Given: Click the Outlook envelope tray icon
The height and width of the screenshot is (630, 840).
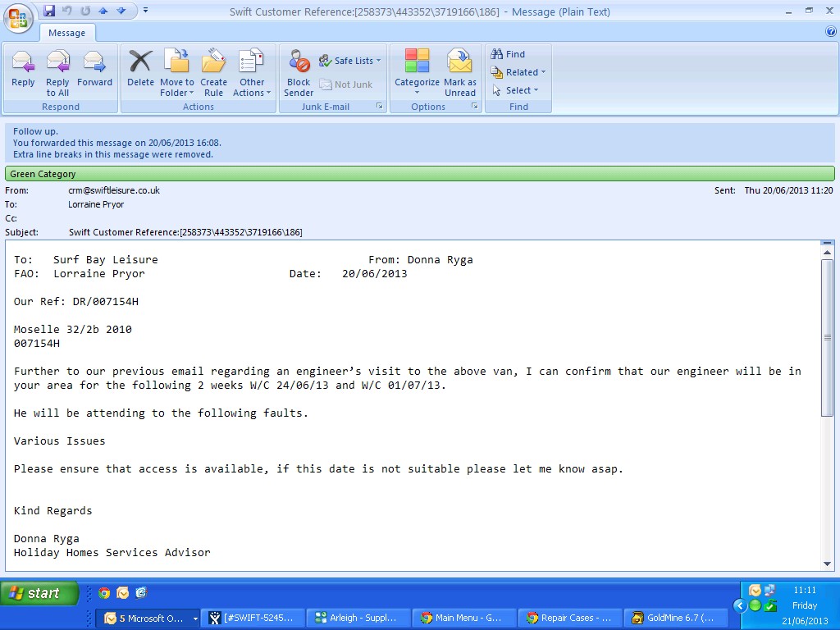Looking at the screenshot, I should (755, 591).
